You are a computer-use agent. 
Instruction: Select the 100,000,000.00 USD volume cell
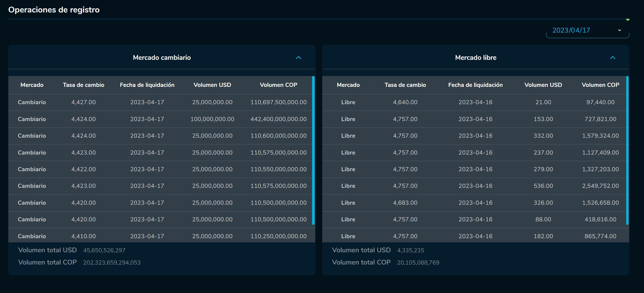point(212,119)
